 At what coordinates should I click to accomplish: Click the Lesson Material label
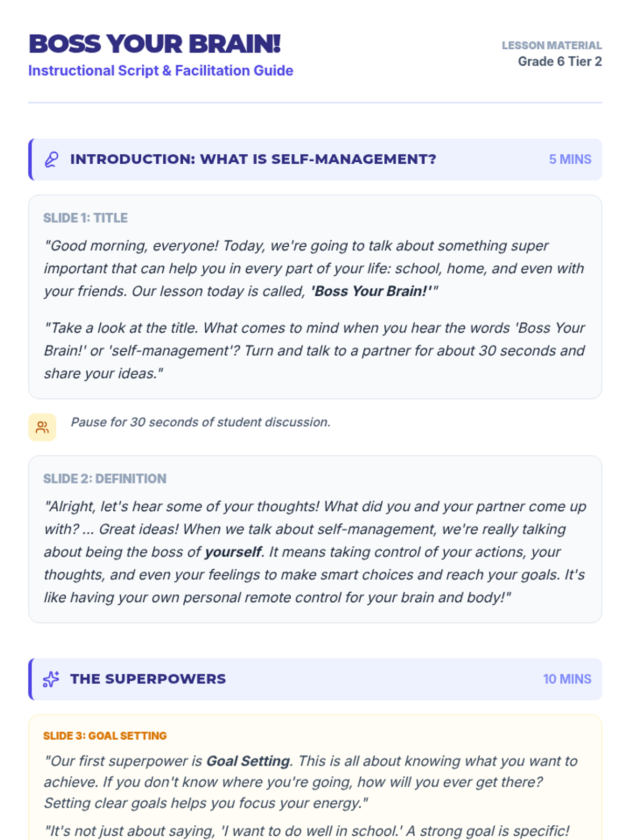click(552, 46)
